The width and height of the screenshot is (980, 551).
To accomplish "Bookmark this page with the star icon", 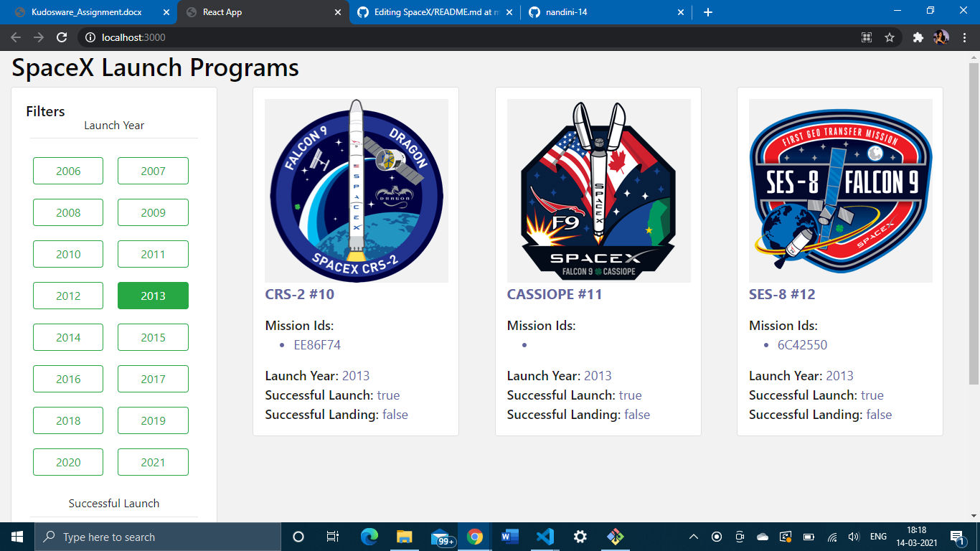I will pos(890,37).
